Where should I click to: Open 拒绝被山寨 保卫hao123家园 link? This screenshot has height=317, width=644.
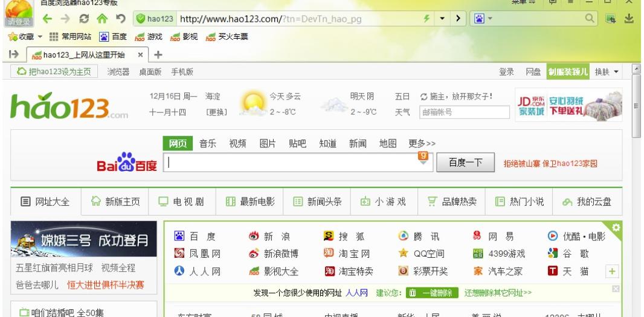pyautogui.click(x=550, y=164)
